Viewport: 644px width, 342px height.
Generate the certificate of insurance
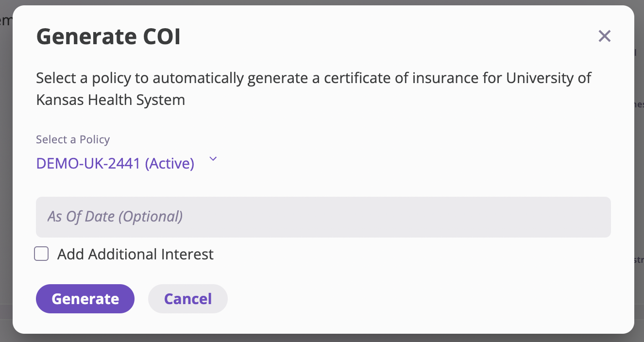[85, 298]
